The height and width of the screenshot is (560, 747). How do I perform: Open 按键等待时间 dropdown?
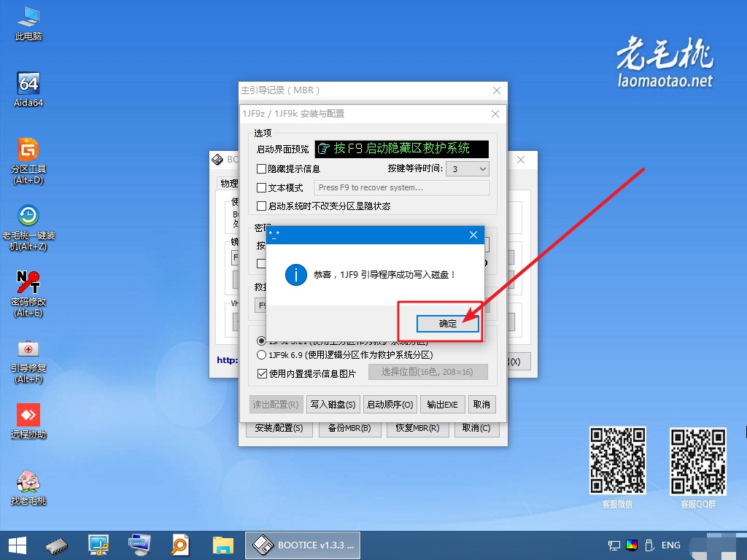(x=468, y=168)
